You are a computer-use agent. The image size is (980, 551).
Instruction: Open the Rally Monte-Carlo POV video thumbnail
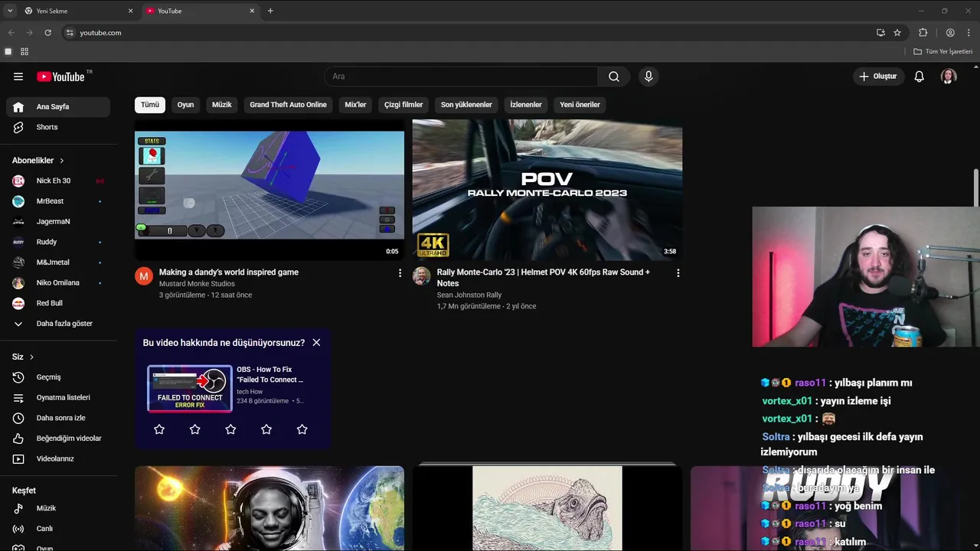(547, 190)
